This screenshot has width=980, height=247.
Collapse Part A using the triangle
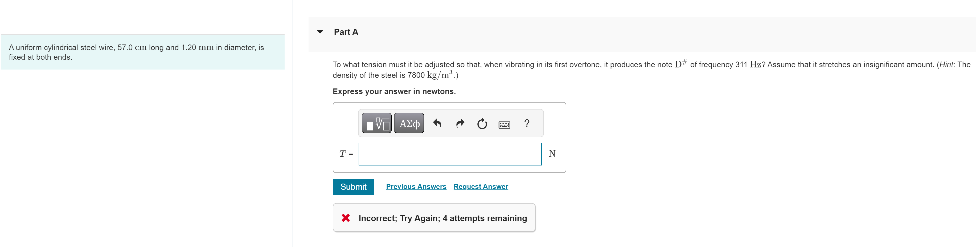pyautogui.click(x=320, y=32)
